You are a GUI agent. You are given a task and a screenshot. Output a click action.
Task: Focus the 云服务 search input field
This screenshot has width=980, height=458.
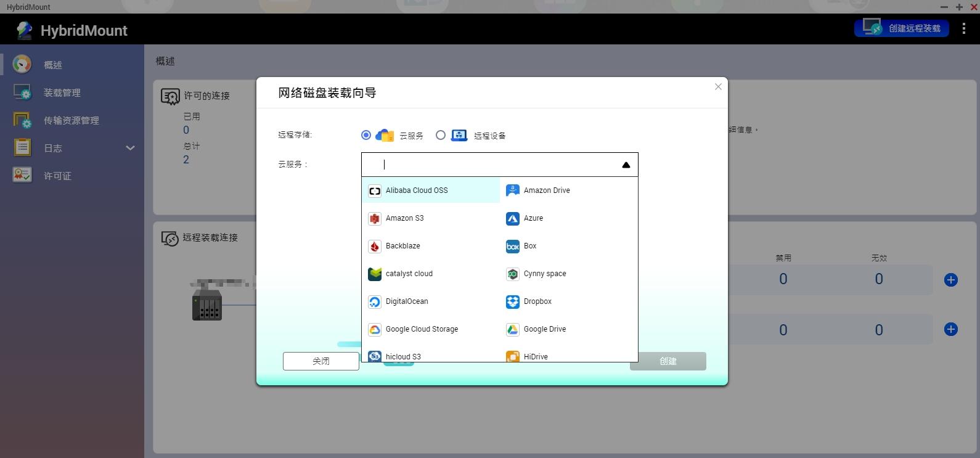[x=500, y=165]
